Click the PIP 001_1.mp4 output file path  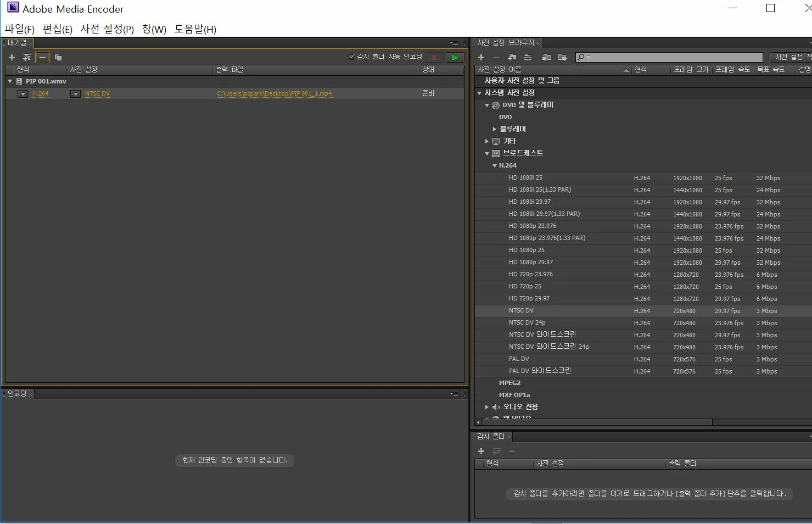[274, 93]
